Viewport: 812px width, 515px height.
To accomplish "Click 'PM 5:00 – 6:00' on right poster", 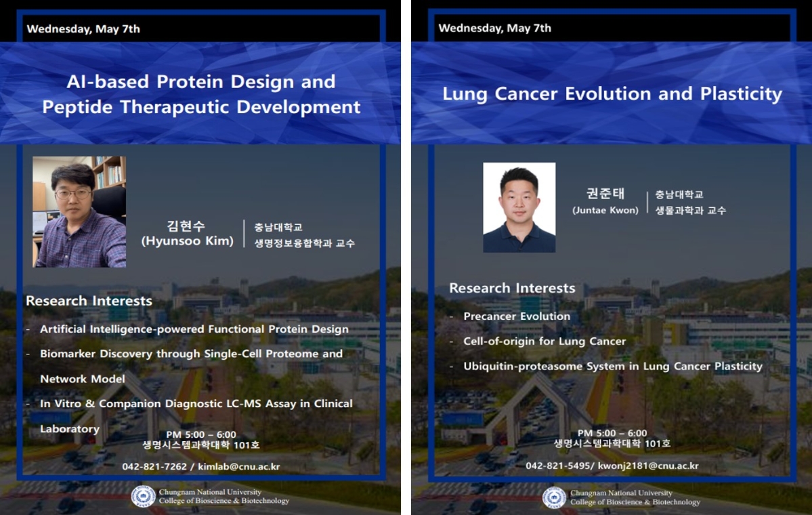I will 612,433.
